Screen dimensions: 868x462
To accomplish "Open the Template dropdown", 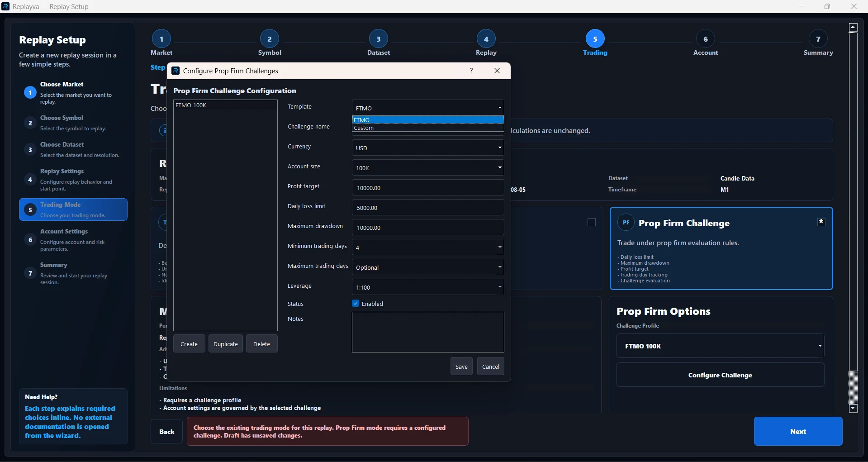I will point(428,108).
